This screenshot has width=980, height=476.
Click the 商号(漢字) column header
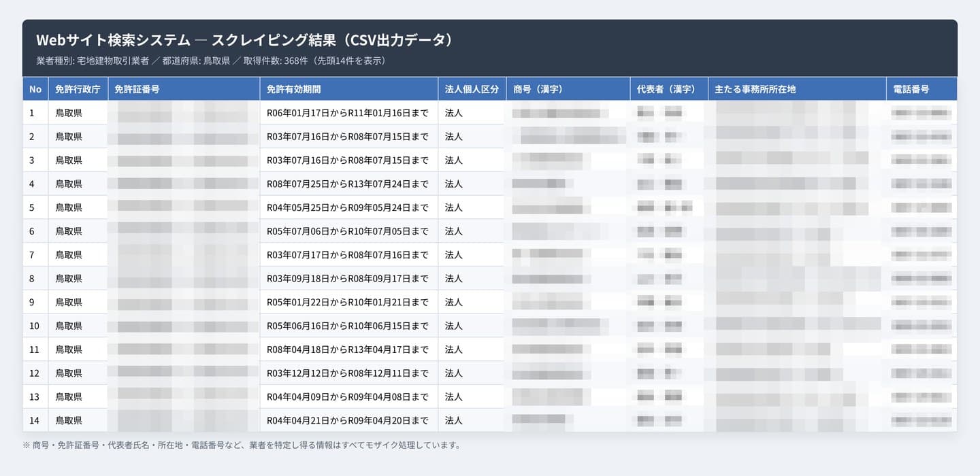568,89
